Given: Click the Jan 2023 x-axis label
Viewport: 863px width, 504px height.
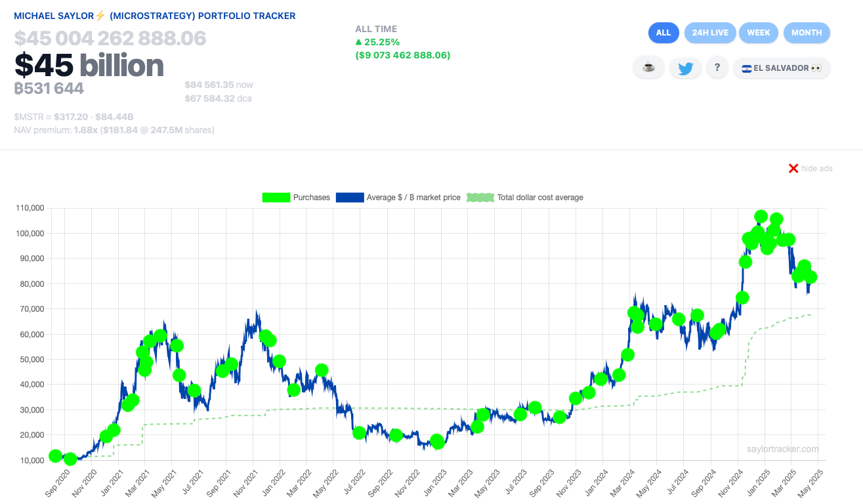Looking at the screenshot, I should [433, 482].
